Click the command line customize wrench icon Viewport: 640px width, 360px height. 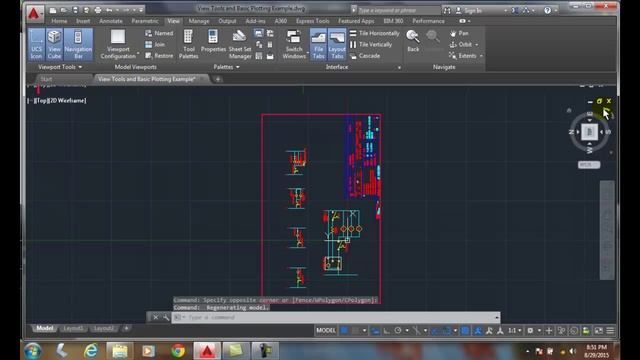[166, 317]
